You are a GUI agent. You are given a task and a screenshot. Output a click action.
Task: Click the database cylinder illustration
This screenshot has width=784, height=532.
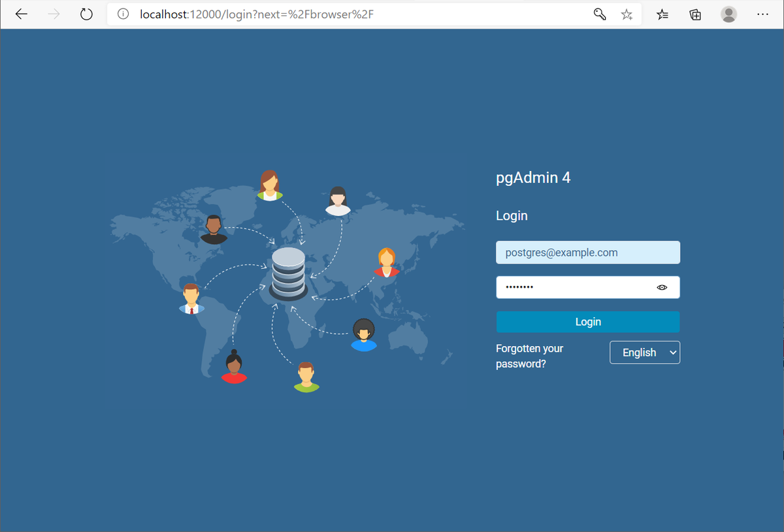pos(288,274)
